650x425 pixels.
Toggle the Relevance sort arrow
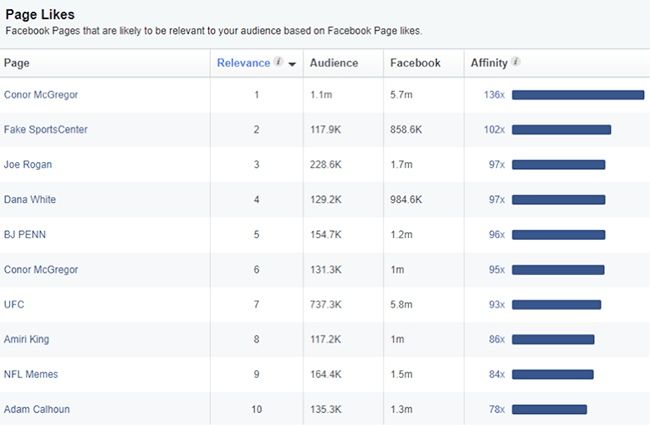pos(292,64)
